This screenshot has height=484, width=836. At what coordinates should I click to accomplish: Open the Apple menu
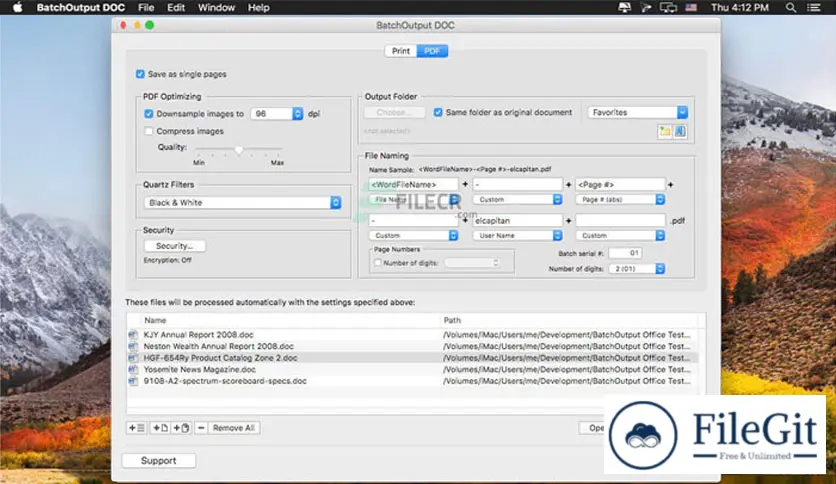coord(18,7)
